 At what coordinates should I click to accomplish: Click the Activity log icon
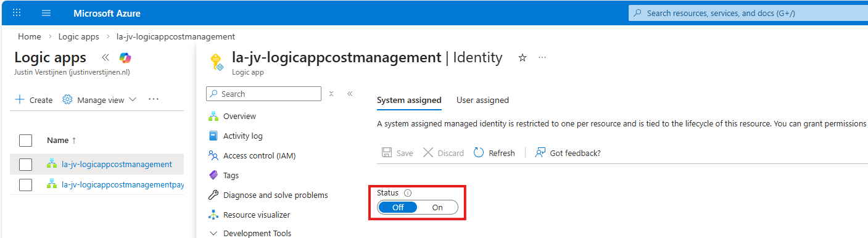pyautogui.click(x=213, y=136)
